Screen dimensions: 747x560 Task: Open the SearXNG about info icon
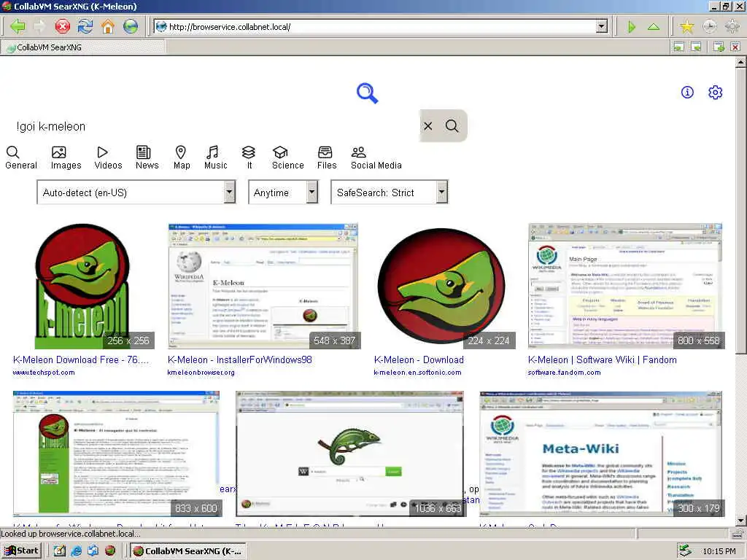click(x=687, y=92)
